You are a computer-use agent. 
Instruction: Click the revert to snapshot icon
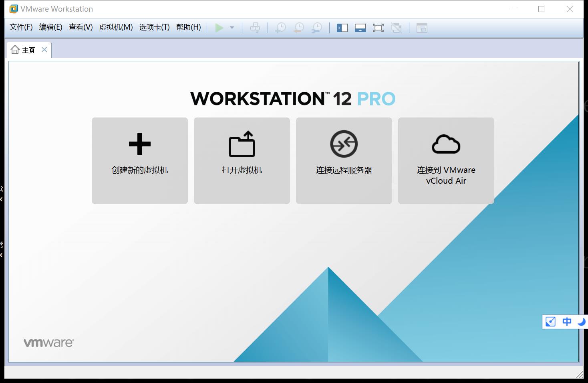(299, 28)
